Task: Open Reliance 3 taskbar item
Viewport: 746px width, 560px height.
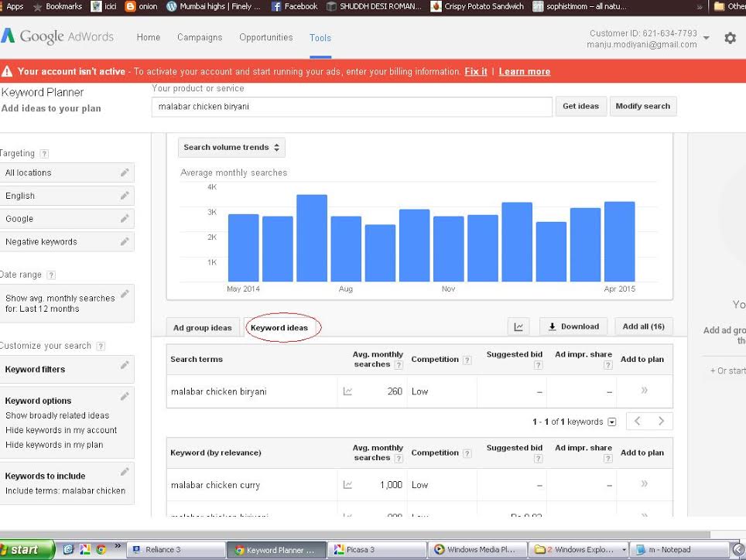Action: click(176, 549)
